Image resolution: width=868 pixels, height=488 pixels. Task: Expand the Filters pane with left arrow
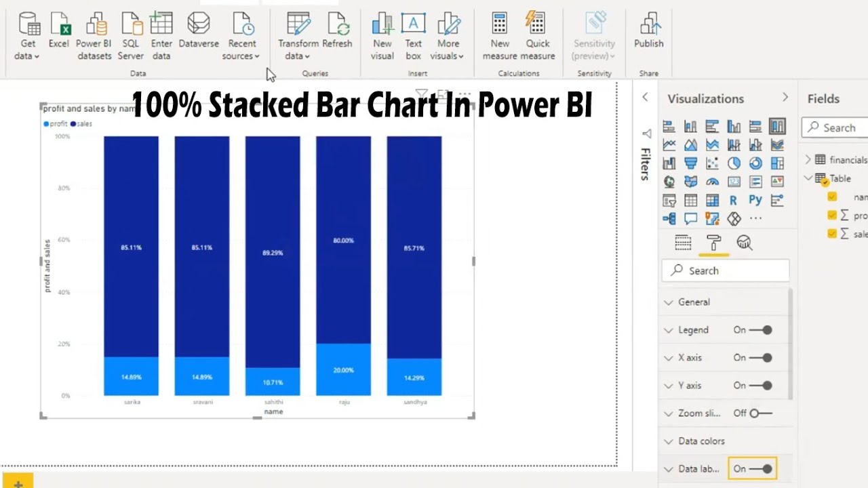click(645, 98)
